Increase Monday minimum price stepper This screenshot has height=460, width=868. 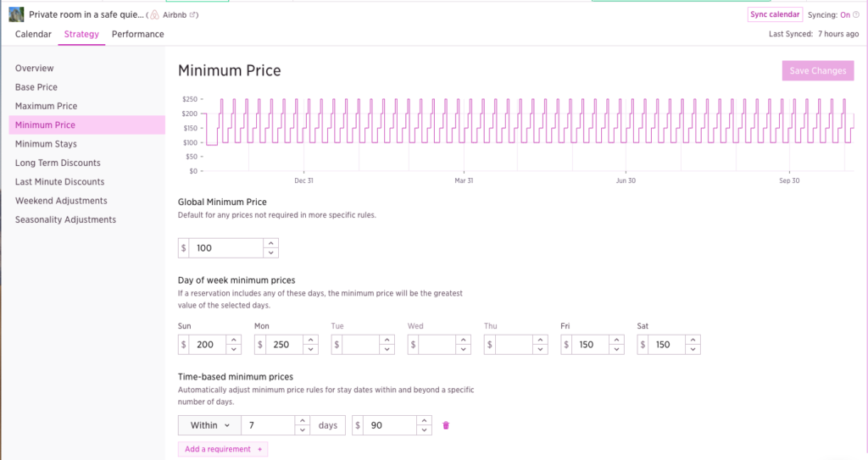(x=310, y=340)
